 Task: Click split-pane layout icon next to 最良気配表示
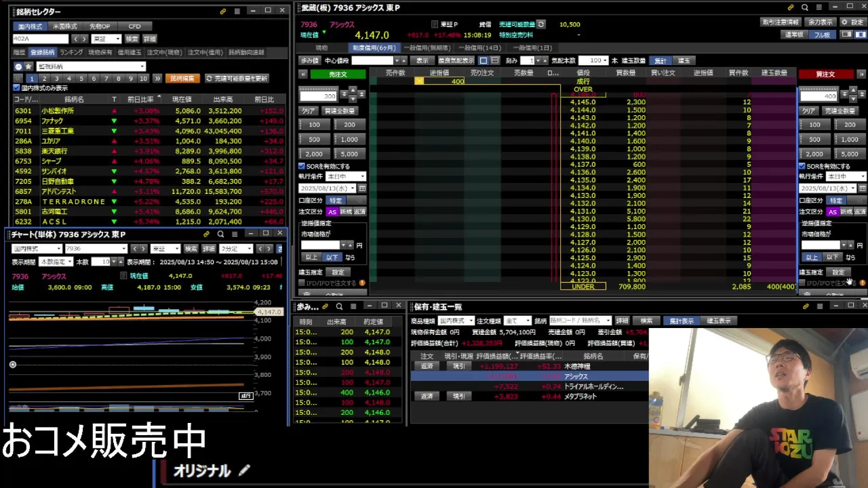tap(495, 60)
